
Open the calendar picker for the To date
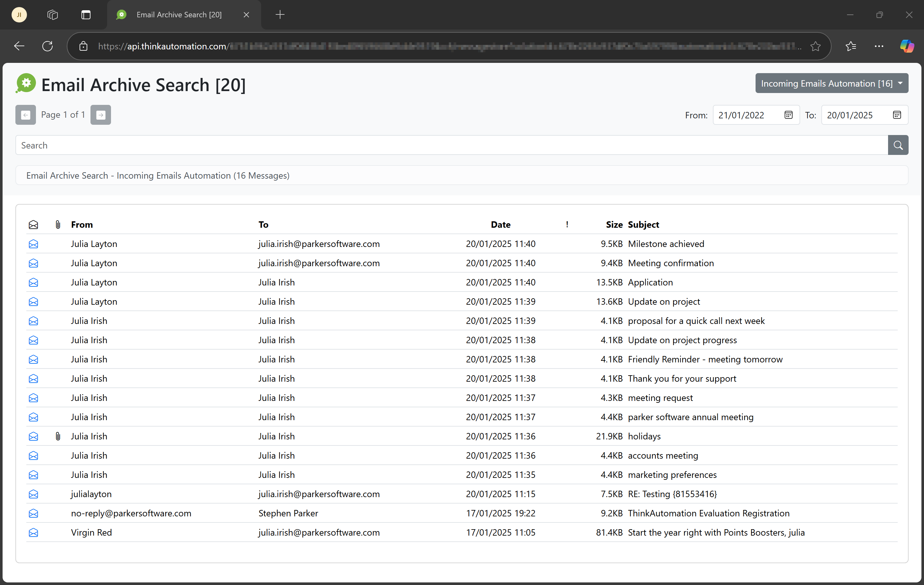pyautogui.click(x=897, y=115)
